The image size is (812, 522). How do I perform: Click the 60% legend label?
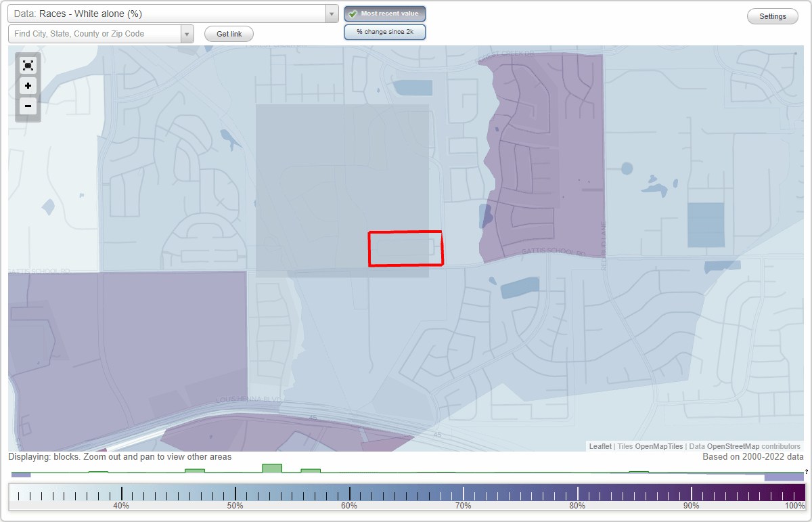[349, 506]
